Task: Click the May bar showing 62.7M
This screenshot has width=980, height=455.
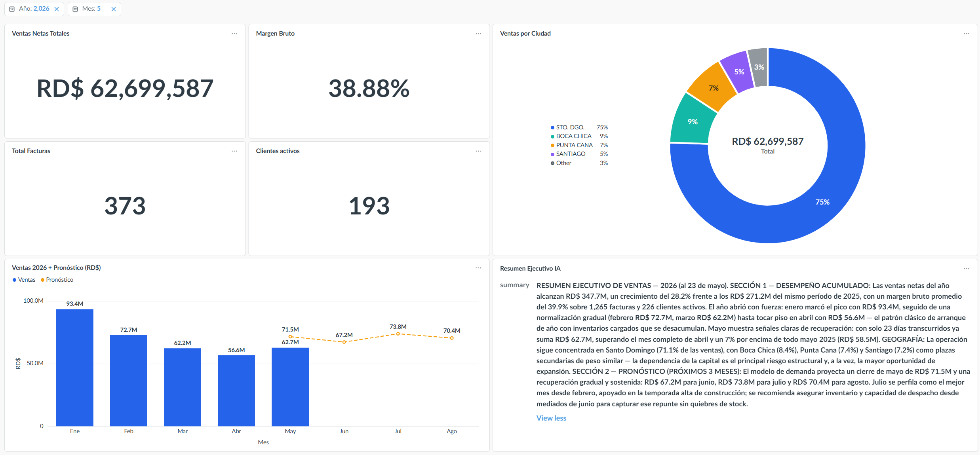Action: (x=290, y=387)
